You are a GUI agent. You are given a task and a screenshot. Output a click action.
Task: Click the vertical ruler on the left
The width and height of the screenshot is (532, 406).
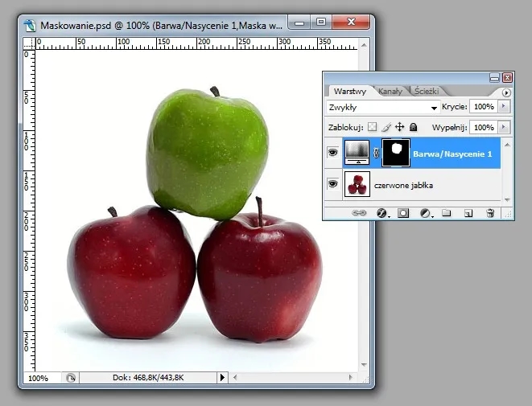pyautogui.click(x=29, y=210)
